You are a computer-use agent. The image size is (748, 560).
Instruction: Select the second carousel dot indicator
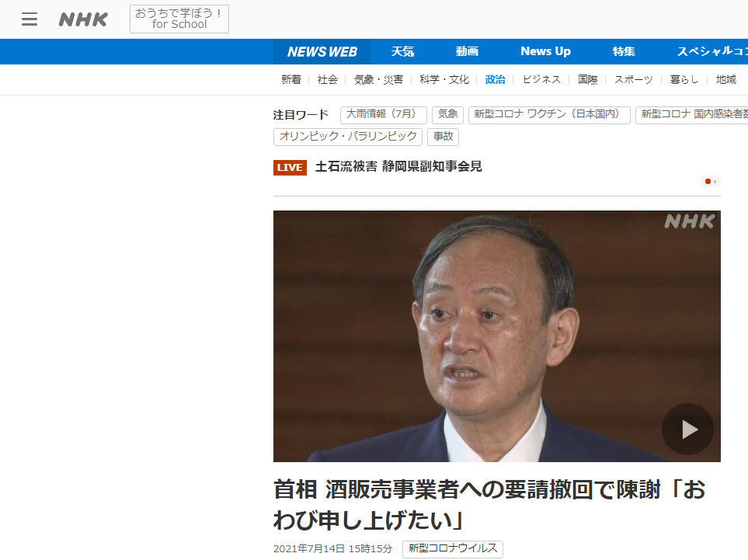point(715,181)
